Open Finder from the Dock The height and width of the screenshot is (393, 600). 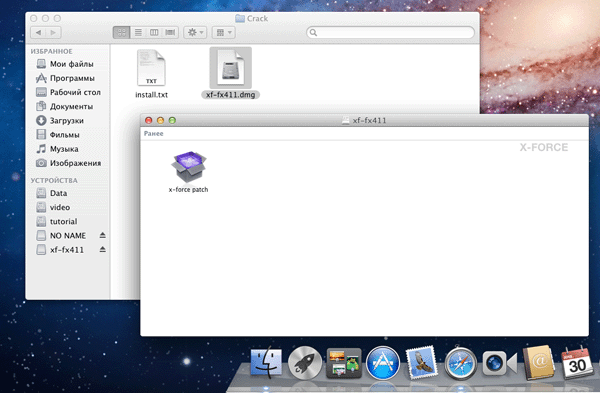pos(266,362)
